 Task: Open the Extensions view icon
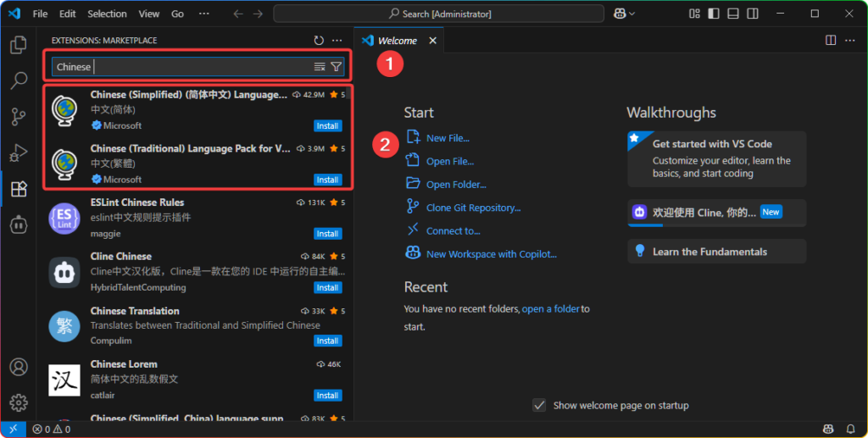coord(19,189)
